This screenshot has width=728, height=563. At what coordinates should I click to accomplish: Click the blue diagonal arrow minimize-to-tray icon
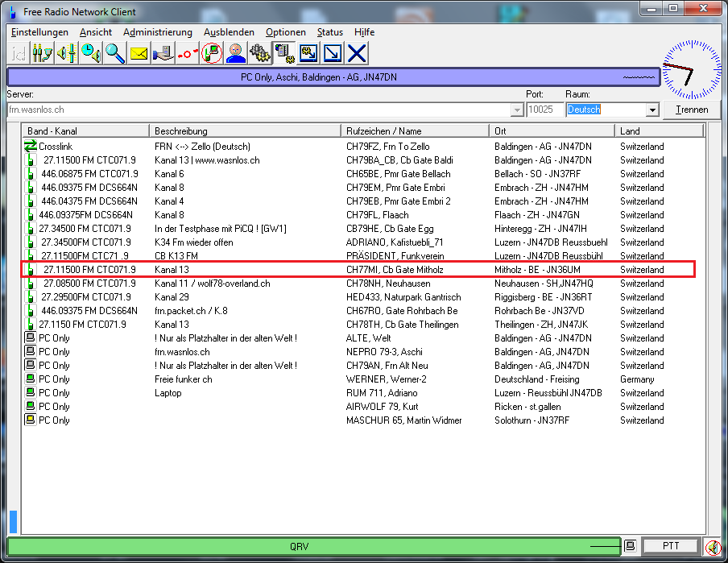pos(333,53)
